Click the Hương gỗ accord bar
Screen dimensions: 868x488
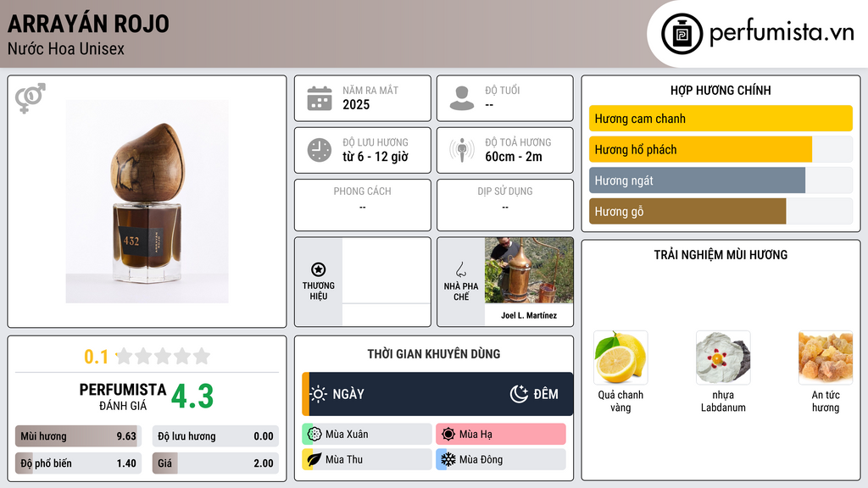coord(721,211)
